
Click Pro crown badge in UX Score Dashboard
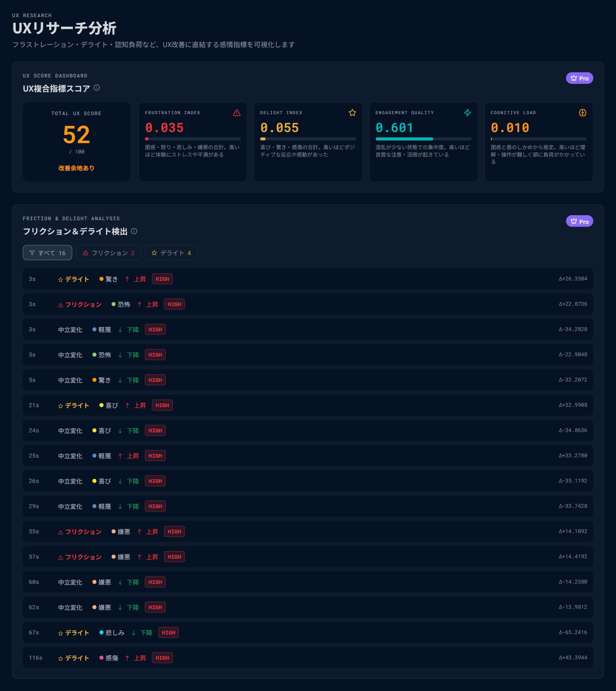point(579,78)
